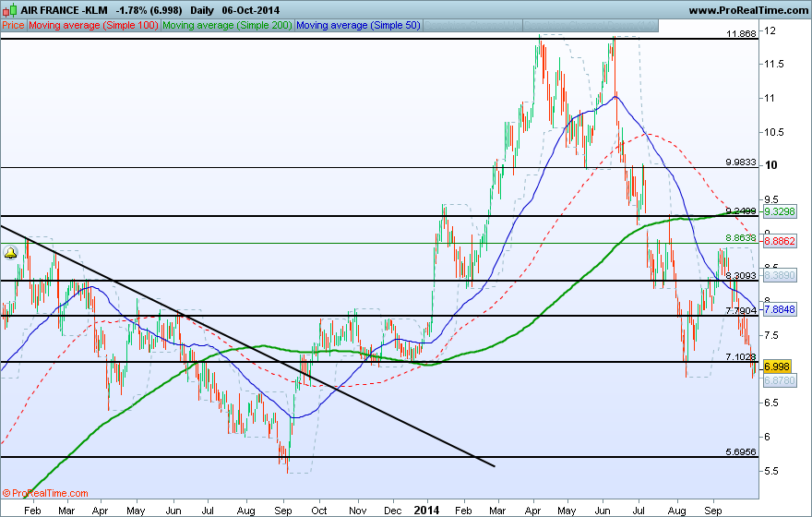The image size is (812, 517).
Task: Select the Moving average (Simple 50) legend tab
Action: (x=358, y=25)
